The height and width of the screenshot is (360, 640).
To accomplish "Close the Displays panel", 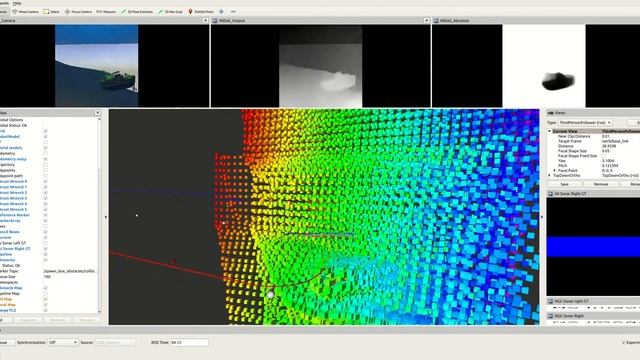I will pyautogui.click(x=98, y=113).
